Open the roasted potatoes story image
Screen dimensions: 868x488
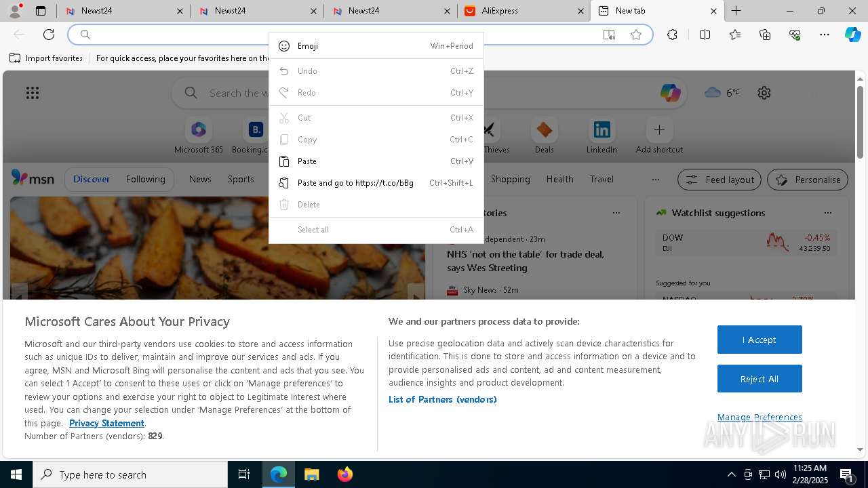point(217,248)
